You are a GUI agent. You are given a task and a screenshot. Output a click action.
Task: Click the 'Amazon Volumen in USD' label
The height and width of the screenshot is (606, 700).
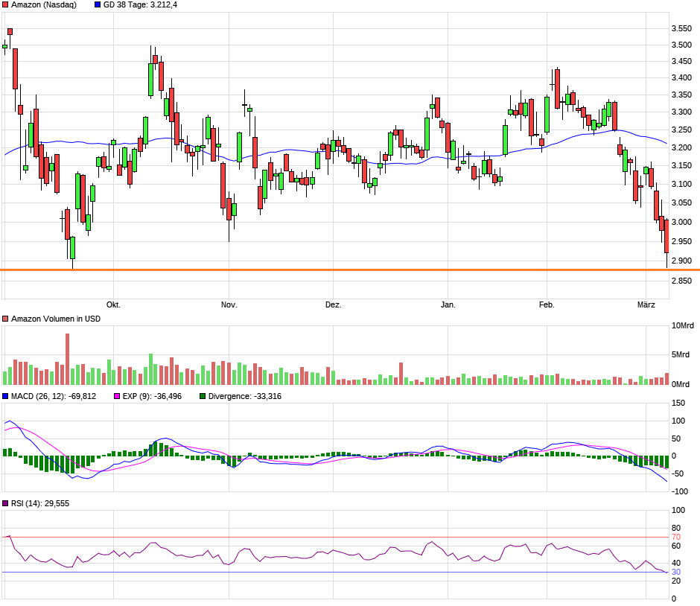coord(56,319)
